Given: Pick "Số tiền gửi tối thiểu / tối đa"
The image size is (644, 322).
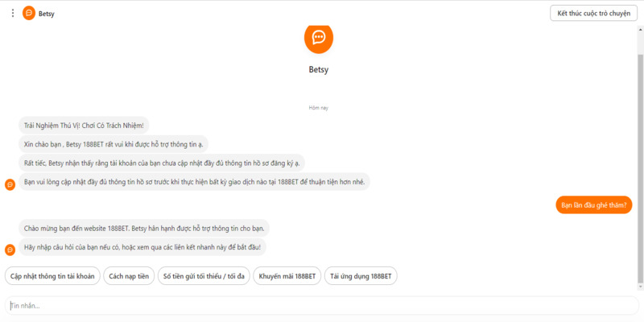Looking at the screenshot, I should click(x=204, y=276).
